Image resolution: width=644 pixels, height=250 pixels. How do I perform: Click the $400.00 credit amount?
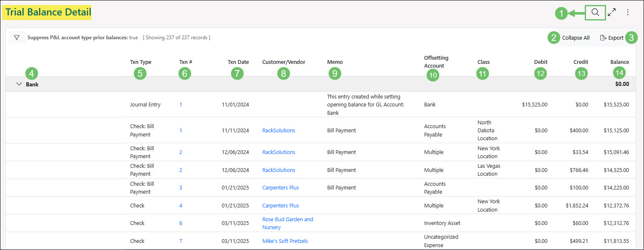click(579, 130)
